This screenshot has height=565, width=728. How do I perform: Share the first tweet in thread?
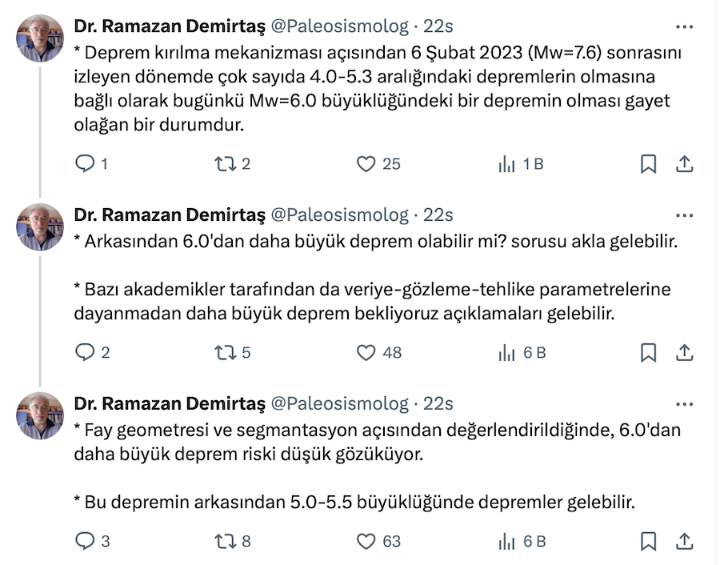pos(684,164)
